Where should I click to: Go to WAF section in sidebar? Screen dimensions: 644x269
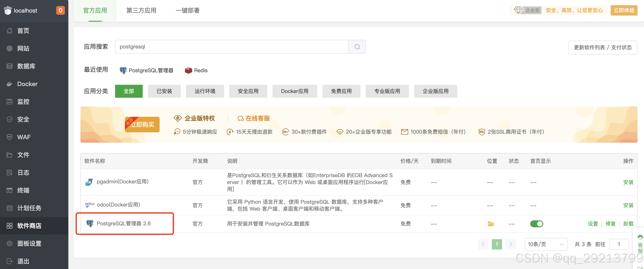(x=24, y=137)
